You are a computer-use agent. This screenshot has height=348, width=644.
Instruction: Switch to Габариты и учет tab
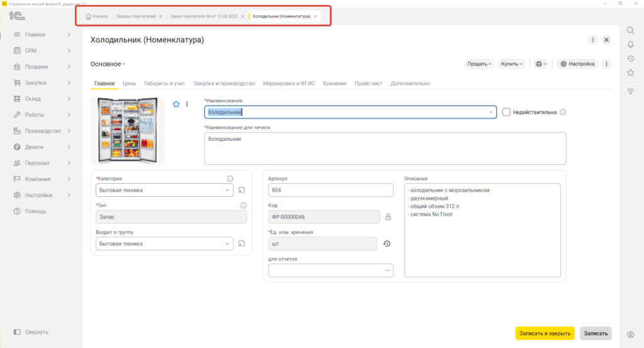tap(164, 84)
